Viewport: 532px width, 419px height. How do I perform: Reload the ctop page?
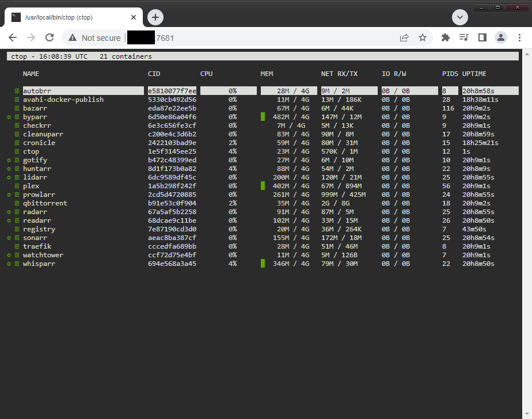tap(50, 37)
